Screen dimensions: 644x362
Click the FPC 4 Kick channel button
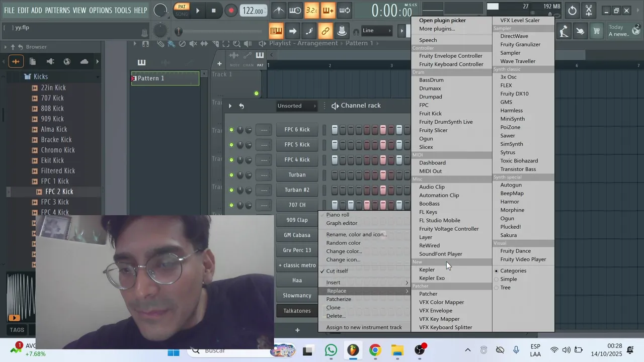point(297,160)
